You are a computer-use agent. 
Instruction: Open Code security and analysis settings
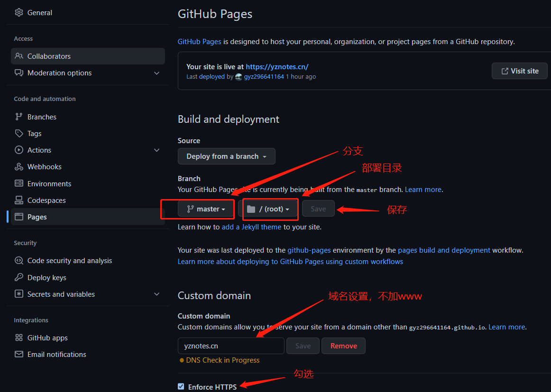pos(64,260)
